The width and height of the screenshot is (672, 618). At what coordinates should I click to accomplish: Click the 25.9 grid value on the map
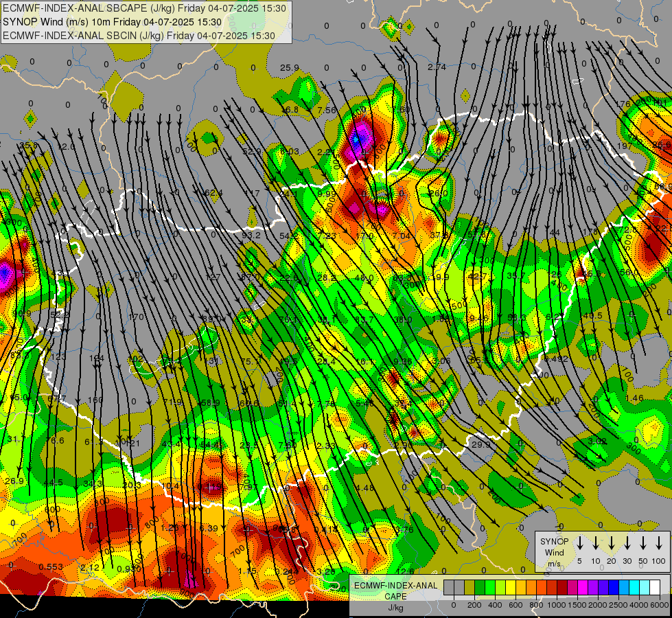tap(289, 68)
